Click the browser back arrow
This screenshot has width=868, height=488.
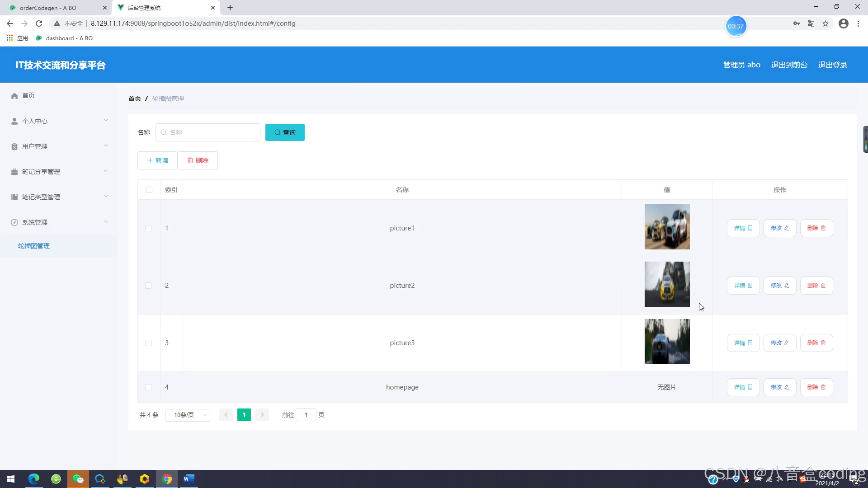tap(10, 23)
